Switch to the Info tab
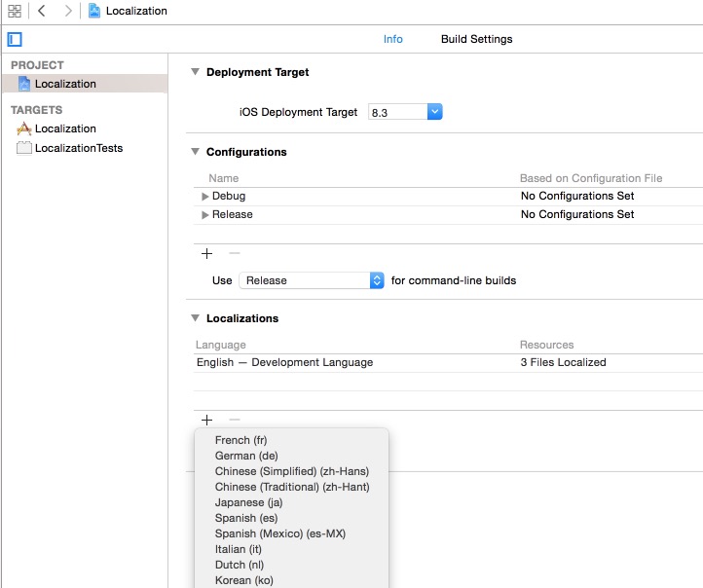 pos(392,39)
